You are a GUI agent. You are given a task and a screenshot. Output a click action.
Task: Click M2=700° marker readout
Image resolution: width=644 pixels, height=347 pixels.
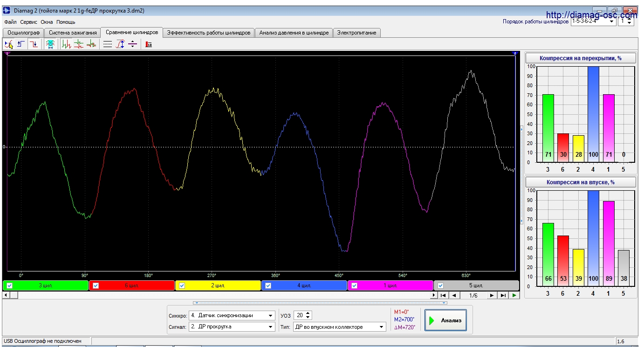point(404,319)
